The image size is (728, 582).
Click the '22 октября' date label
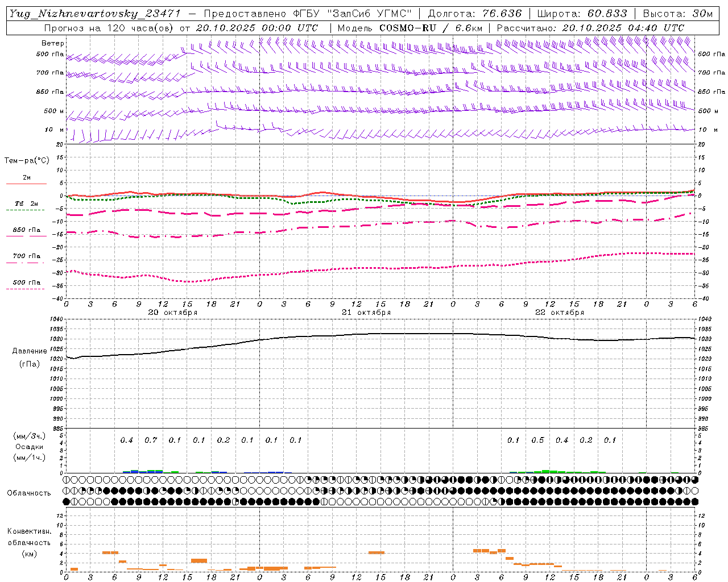point(560,312)
